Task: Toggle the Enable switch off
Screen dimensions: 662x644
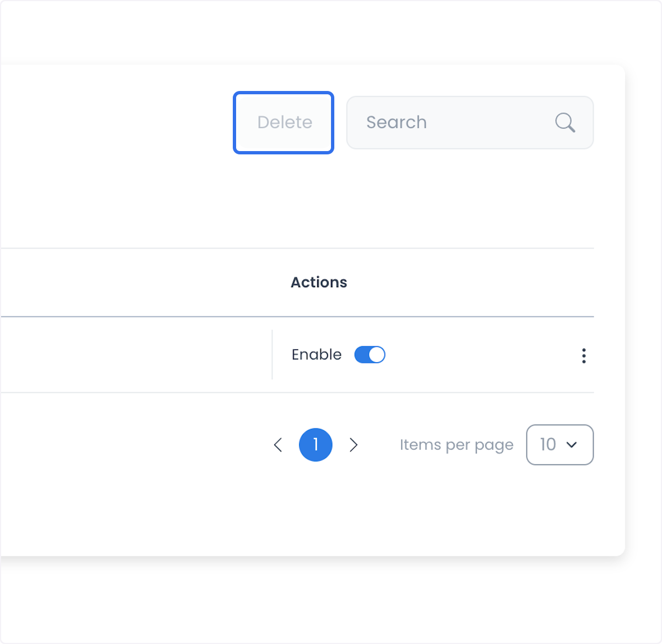Action: pyautogui.click(x=370, y=355)
